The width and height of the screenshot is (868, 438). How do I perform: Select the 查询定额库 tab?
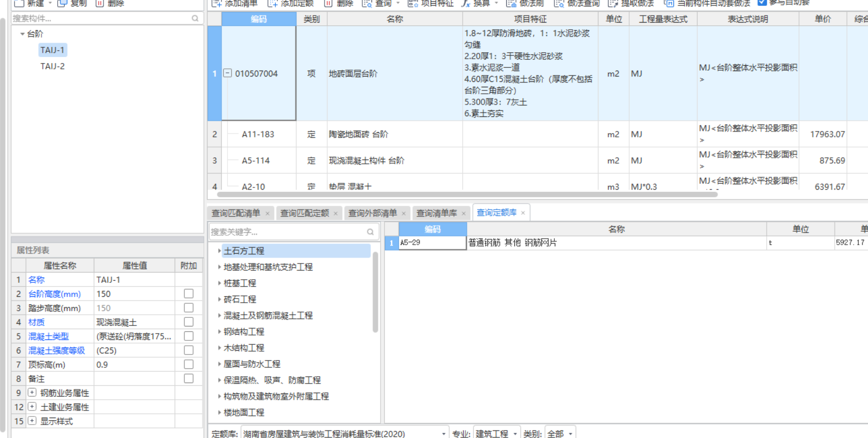click(x=497, y=213)
